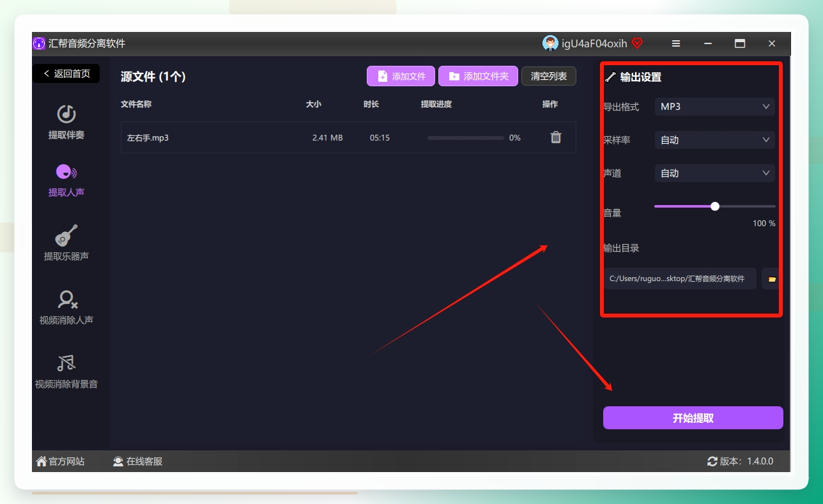Click the 100 % volume value

[764, 224]
